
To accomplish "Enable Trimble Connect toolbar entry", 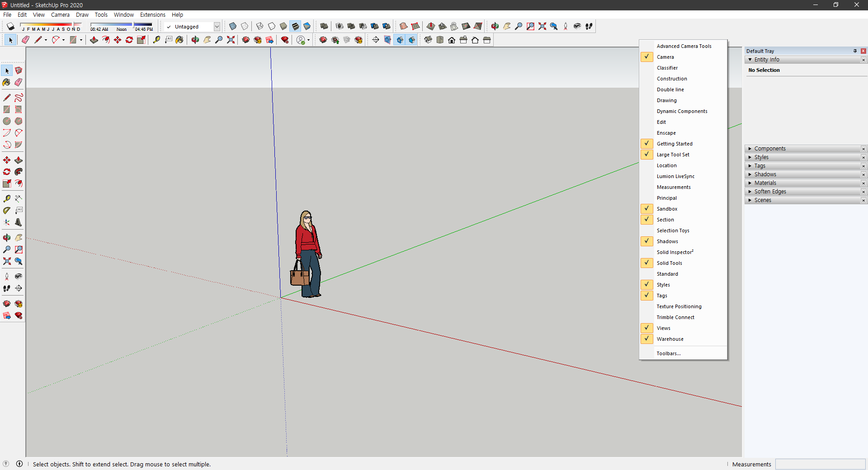I will click(x=683, y=317).
